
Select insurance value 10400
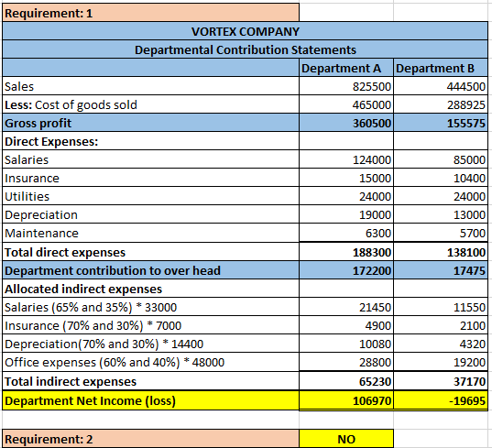[x=441, y=178]
